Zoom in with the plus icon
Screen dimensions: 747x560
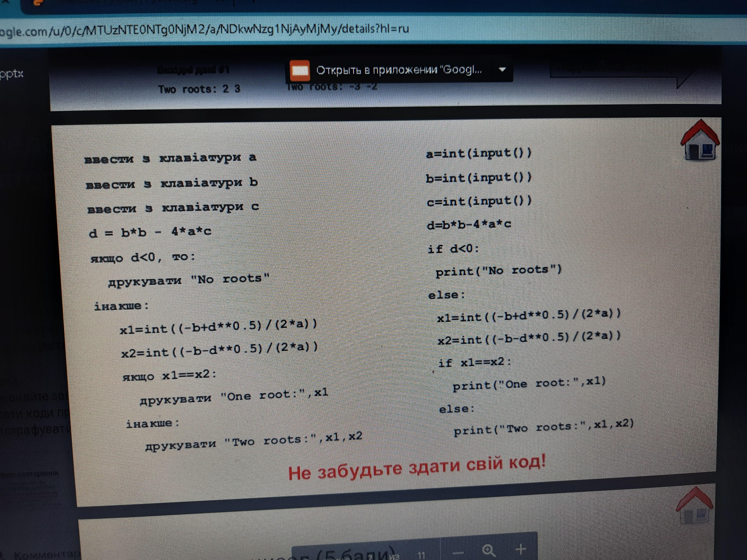(x=520, y=549)
